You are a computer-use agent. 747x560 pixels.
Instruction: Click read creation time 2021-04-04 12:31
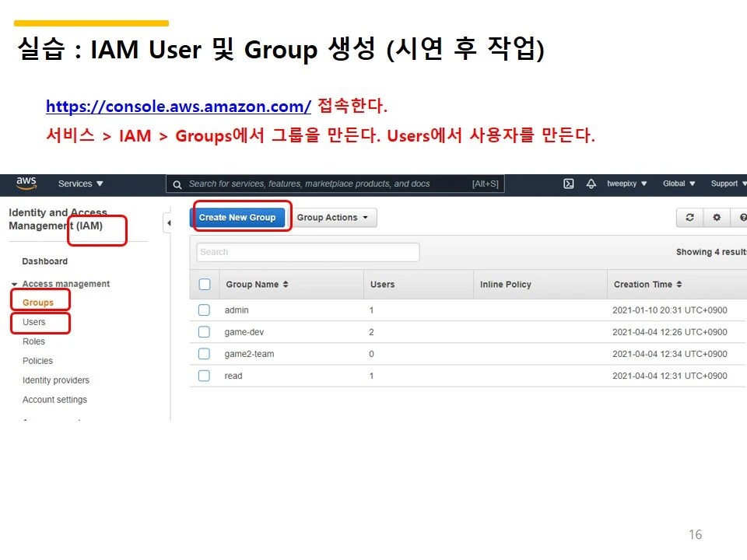670,376
